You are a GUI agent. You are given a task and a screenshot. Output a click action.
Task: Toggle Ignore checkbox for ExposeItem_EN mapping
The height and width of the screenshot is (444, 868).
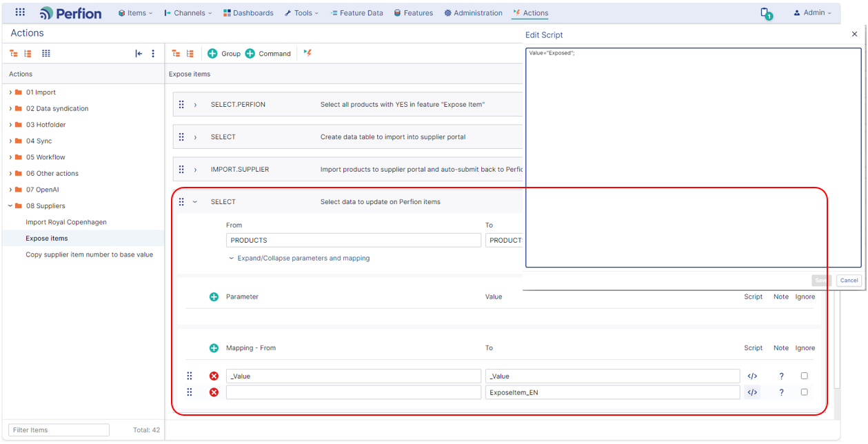tap(804, 392)
